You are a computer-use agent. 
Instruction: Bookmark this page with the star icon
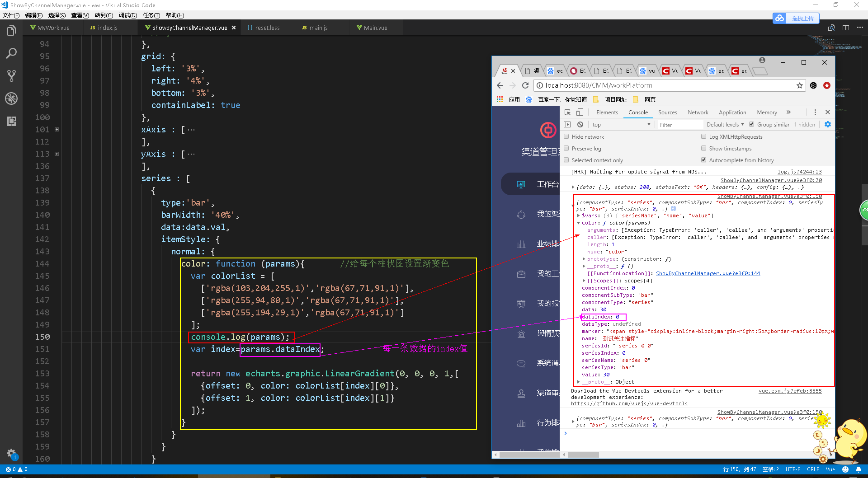click(800, 85)
